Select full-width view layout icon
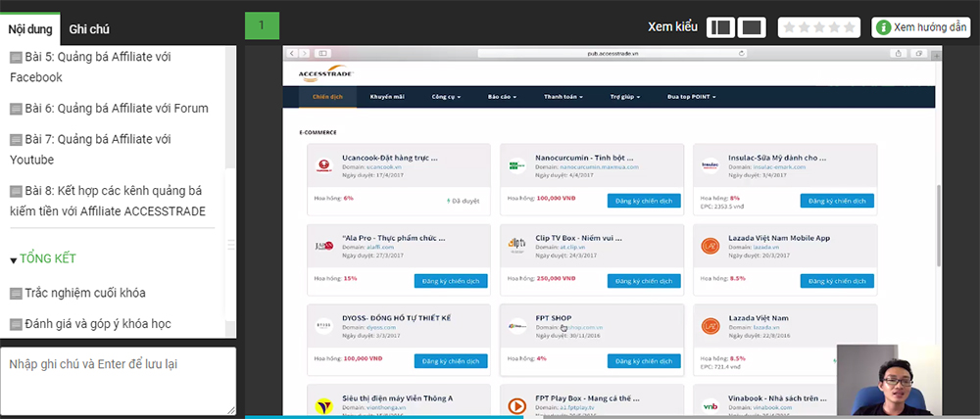The image size is (980, 419). pyautogui.click(x=752, y=27)
